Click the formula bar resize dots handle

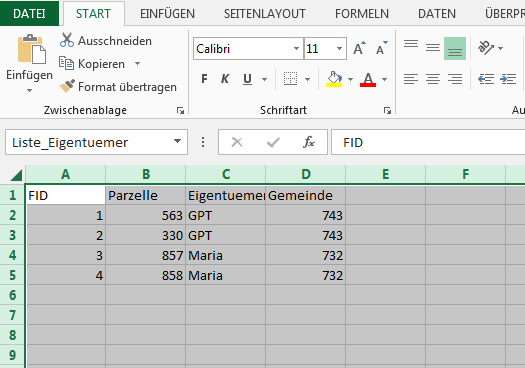coord(203,142)
